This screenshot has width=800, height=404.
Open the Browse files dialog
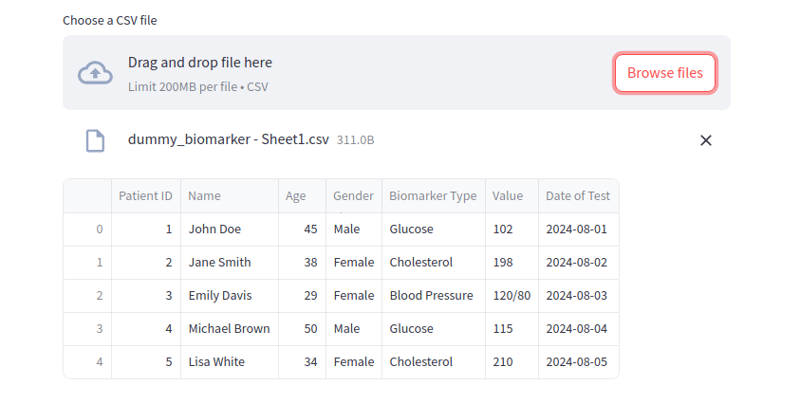click(664, 73)
